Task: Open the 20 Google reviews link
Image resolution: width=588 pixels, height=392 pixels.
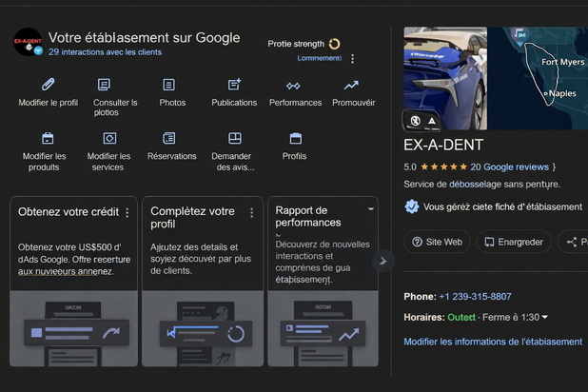Action: [509, 167]
